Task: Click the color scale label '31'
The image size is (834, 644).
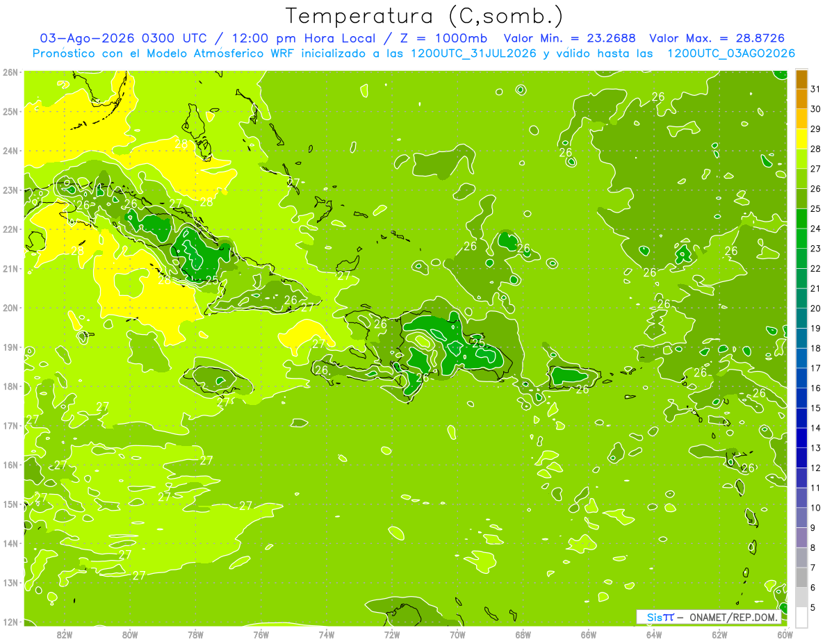Action: 815,90
